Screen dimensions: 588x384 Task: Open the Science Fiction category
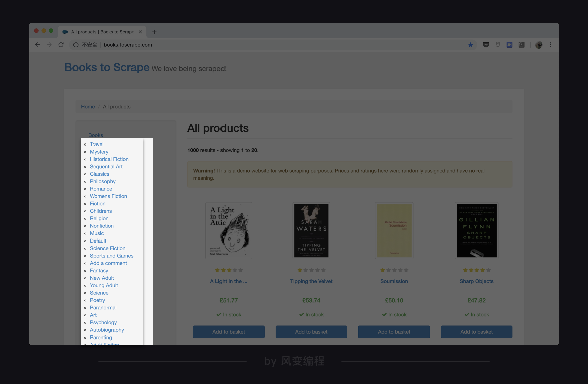[x=107, y=248]
